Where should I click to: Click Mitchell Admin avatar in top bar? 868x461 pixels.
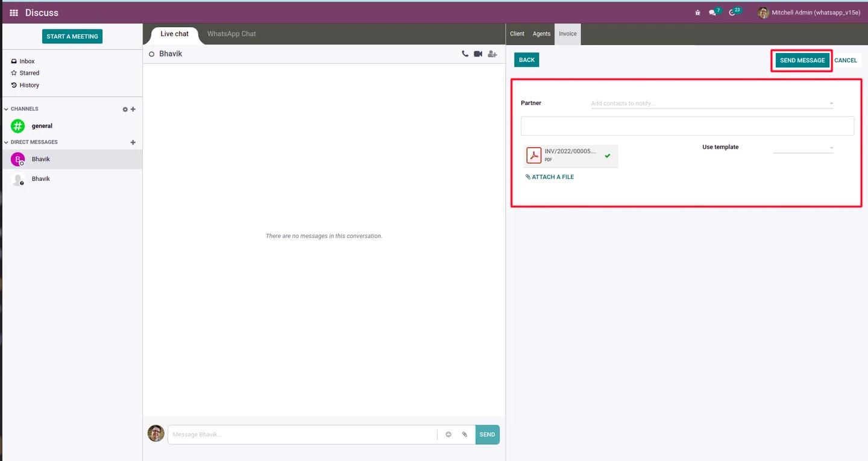763,13
